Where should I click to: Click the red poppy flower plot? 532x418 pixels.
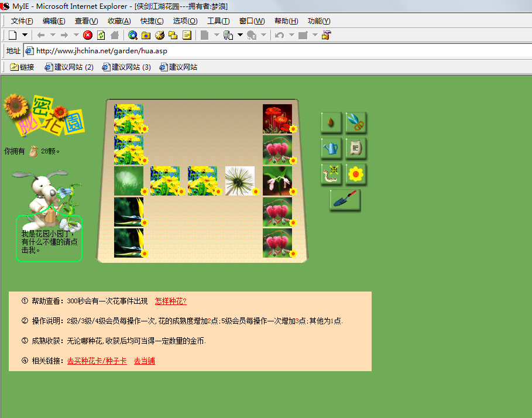click(x=277, y=119)
